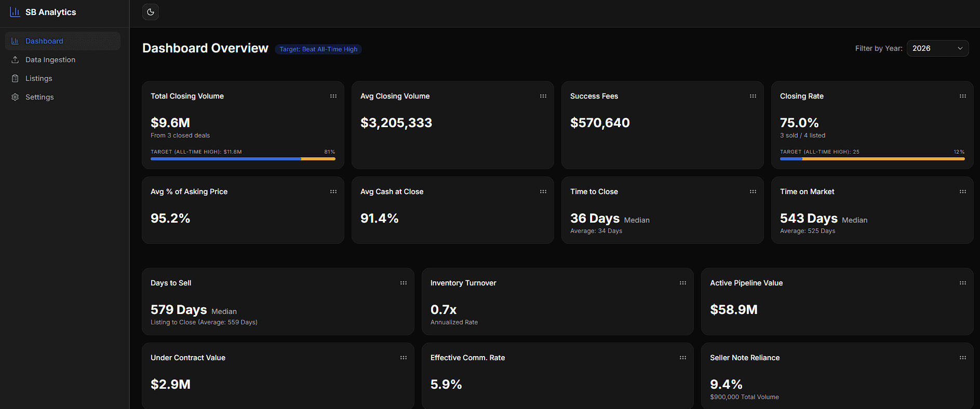Click the 9.4% seller note reliance value
The width and height of the screenshot is (980, 409).
[x=726, y=385]
